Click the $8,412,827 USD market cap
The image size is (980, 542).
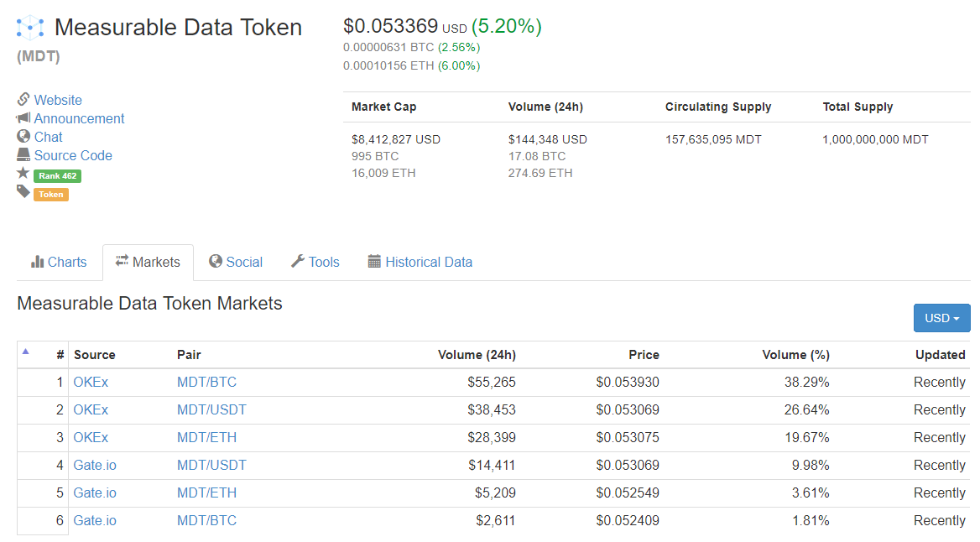(396, 139)
